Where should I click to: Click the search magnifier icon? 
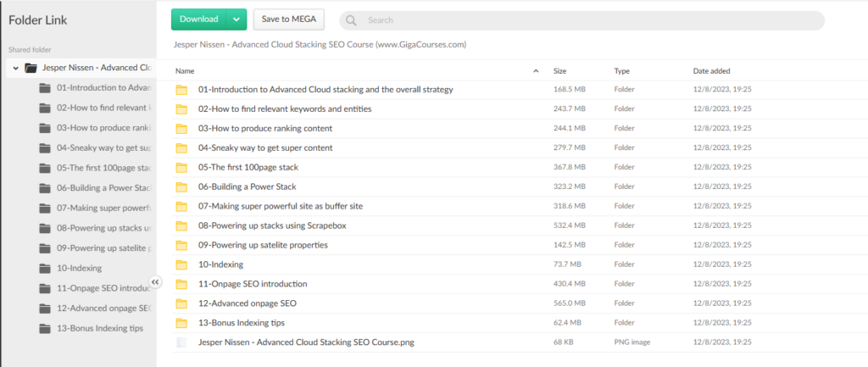pyautogui.click(x=351, y=20)
